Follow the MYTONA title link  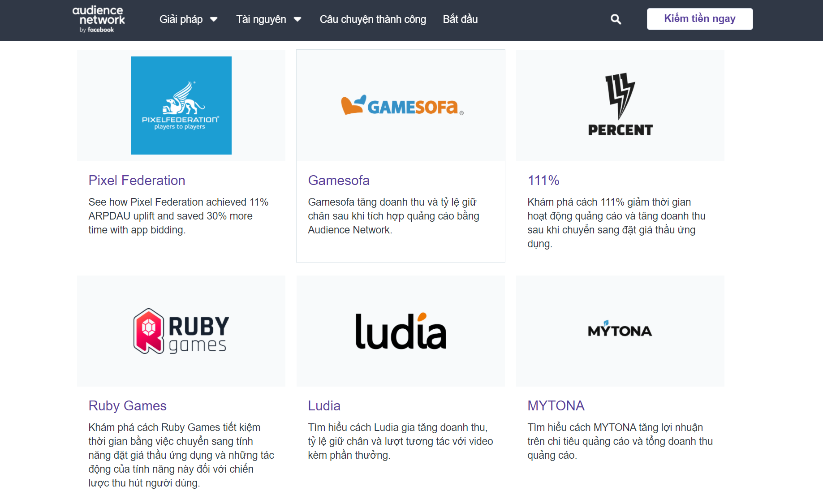click(556, 406)
